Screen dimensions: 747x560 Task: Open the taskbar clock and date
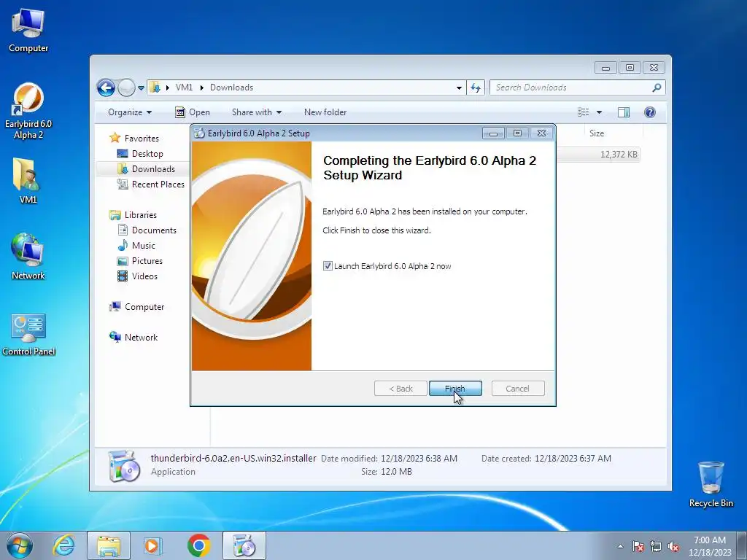[710, 546]
